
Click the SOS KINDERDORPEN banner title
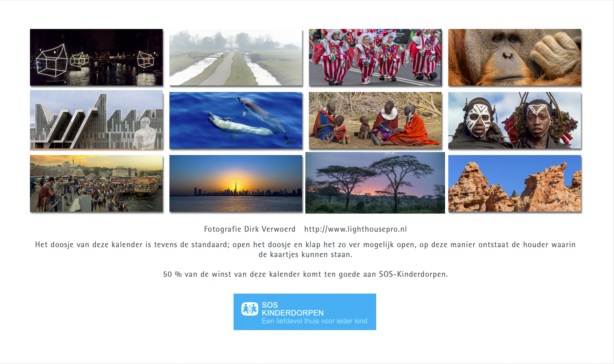(x=292, y=309)
